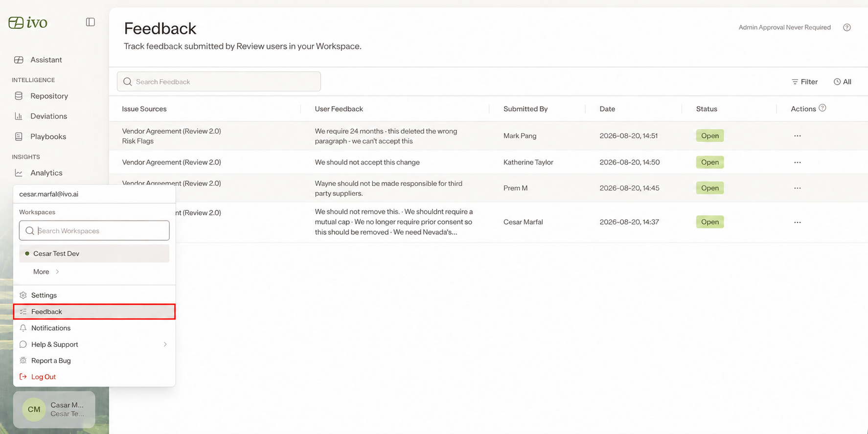This screenshot has width=868, height=434.
Task: Click the cesar.marfal@ivo.ai email
Action: [x=48, y=194]
